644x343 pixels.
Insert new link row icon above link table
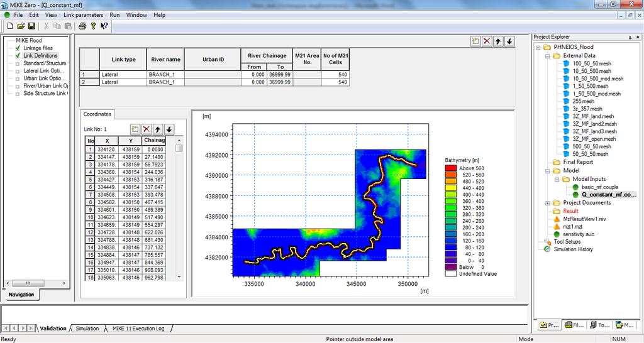(475, 41)
